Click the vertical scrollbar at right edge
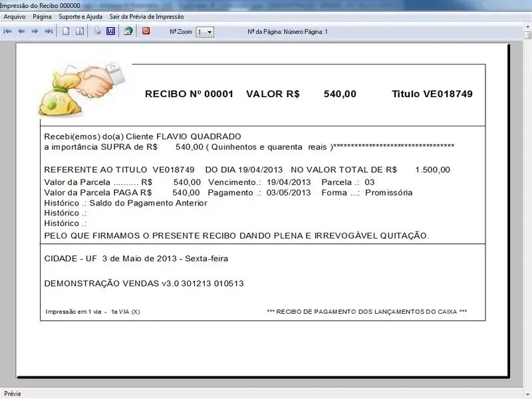532x399 pixels. click(527, 199)
